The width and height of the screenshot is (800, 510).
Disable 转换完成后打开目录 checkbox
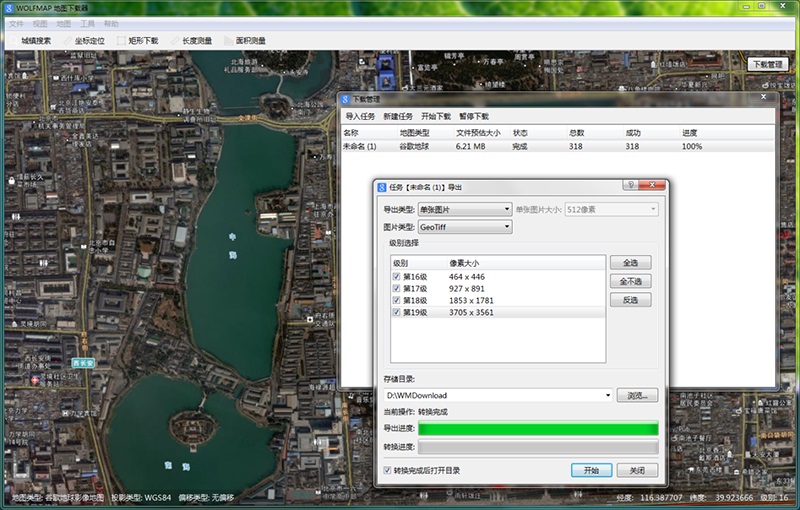click(x=388, y=470)
